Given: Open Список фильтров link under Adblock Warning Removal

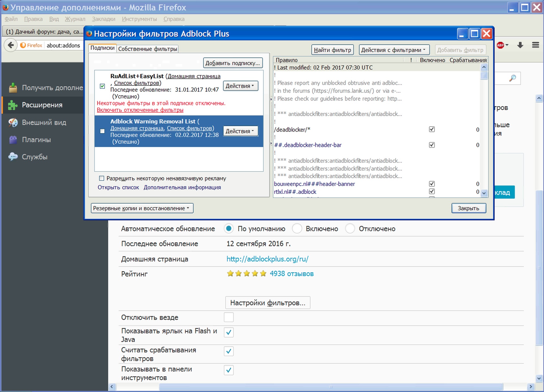Looking at the screenshot, I should click(189, 128).
